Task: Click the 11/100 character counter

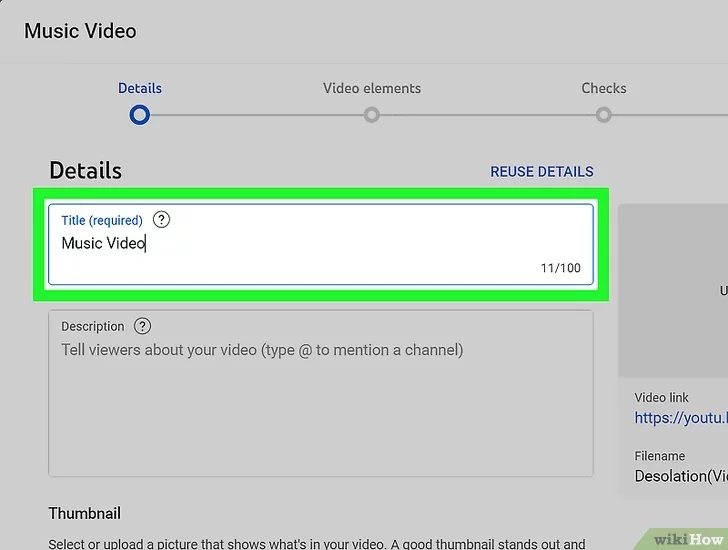Action: (x=560, y=268)
